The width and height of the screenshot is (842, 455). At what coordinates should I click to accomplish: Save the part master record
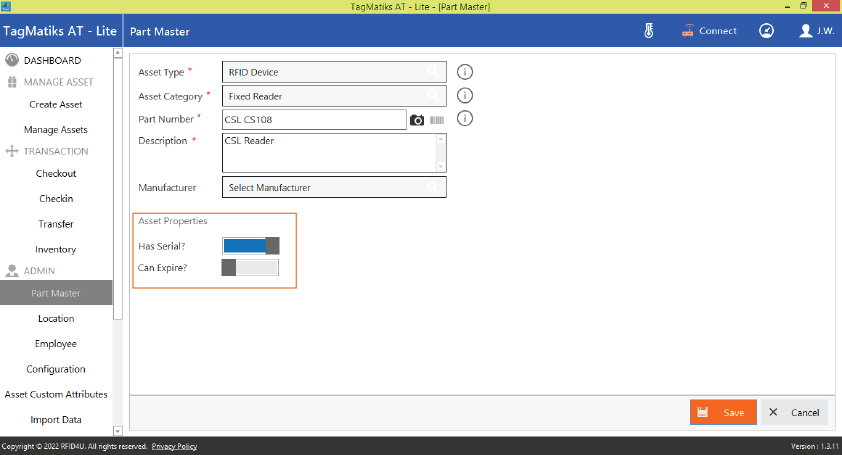coord(722,412)
